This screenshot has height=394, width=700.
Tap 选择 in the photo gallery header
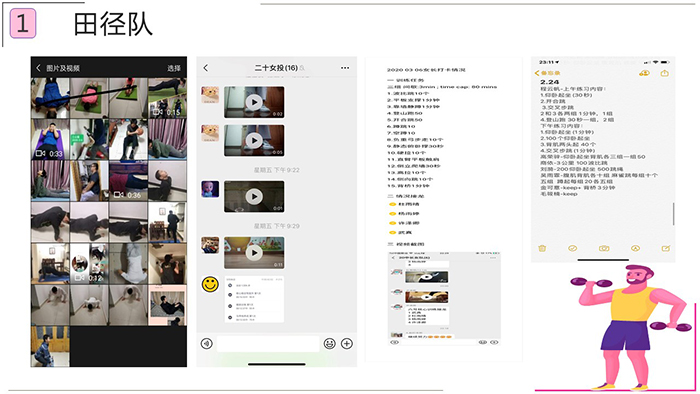pyautogui.click(x=174, y=68)
